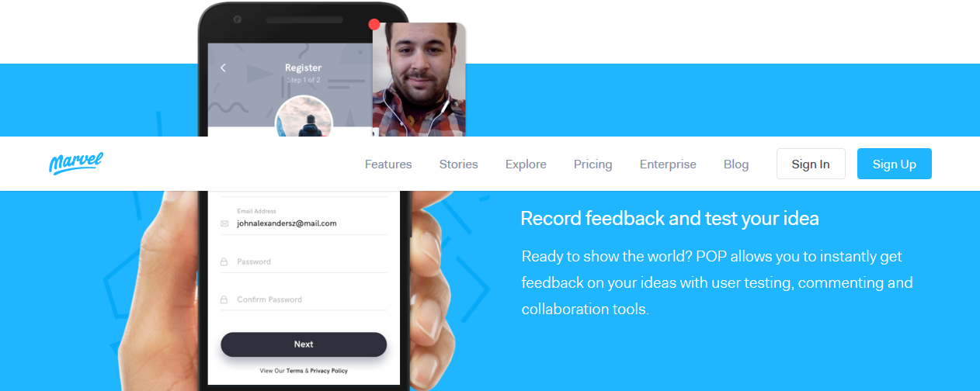Open the Privacy Policy link

point(328,371)
